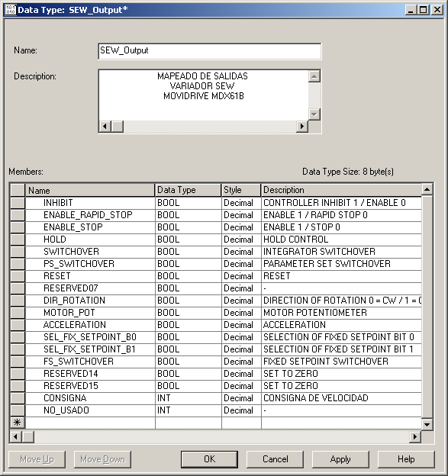The image size is (448, 476).
Task: Click inside the Description text box
Action: pos(203,95)
